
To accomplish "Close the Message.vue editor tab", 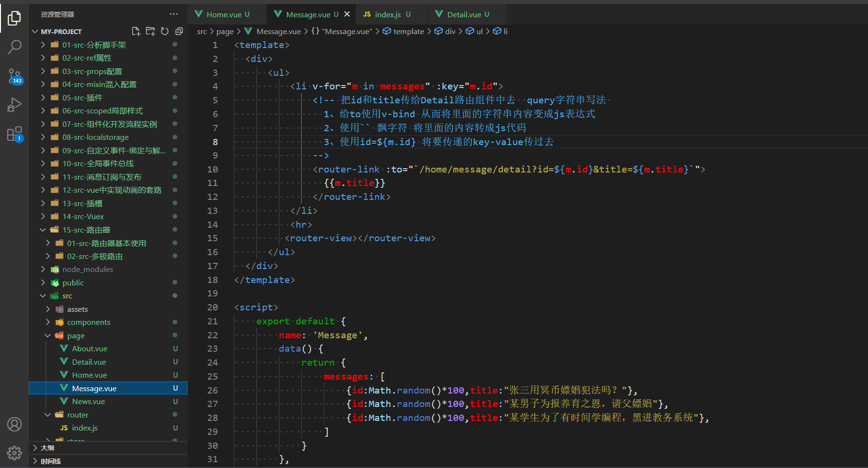I will click(347, 14).
